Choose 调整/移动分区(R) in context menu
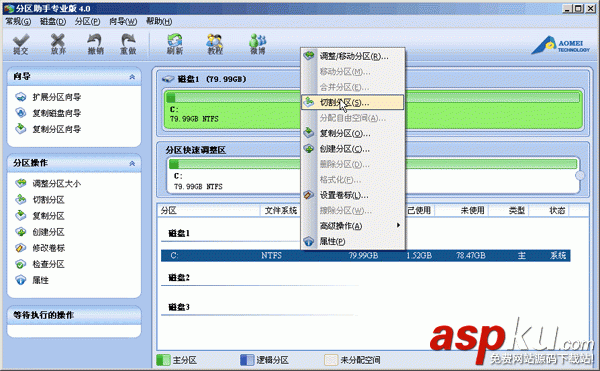The height and width of the screenshot is (371, 600). click(x=353, y=57)
